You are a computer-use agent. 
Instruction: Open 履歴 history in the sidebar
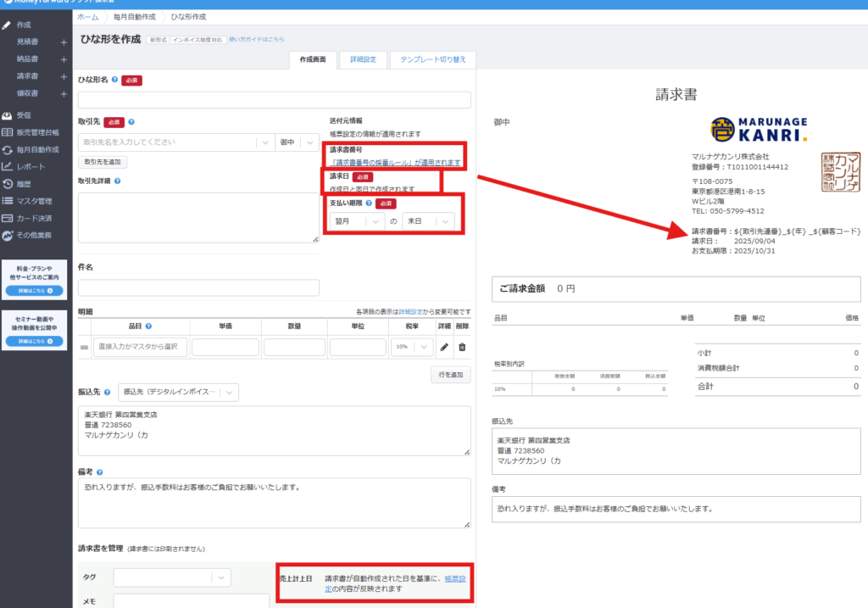click(x=24, y=183)
